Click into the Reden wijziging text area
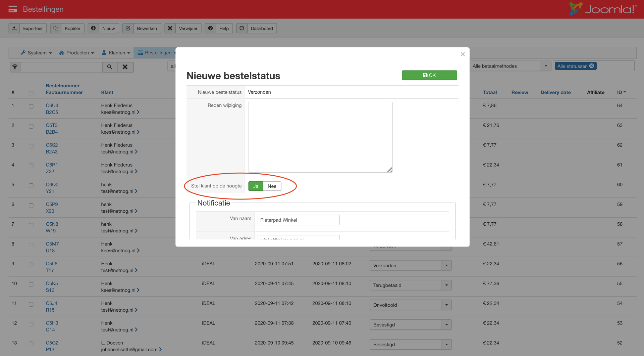This screenshot has width=644, height=356. [320, 137]
